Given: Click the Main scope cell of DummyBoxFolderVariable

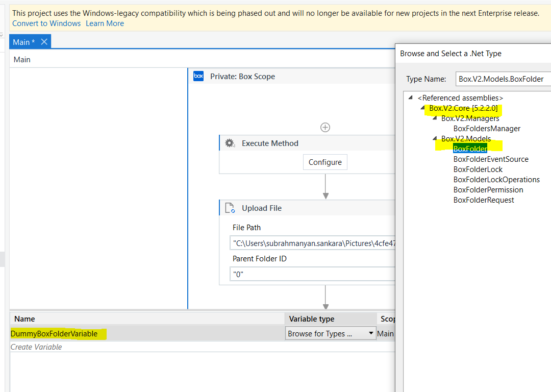Looking at the screenshot, I should 386,334.
